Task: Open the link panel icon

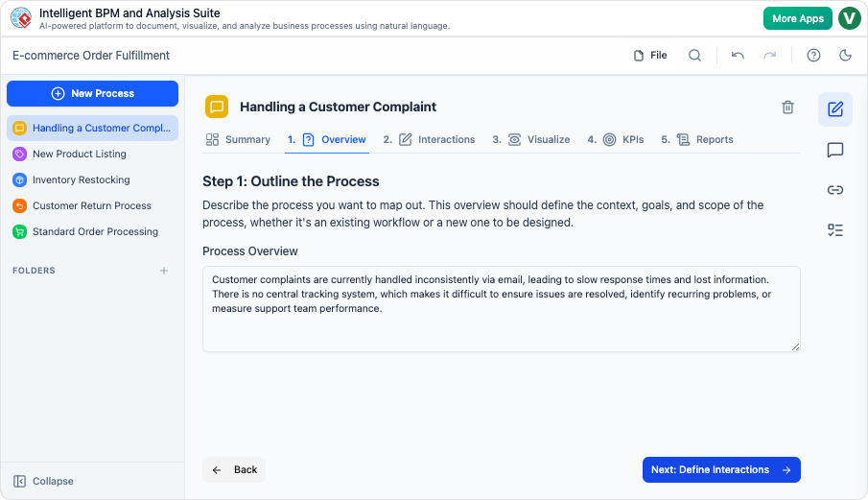Action: pyautogui.click(x=835, y=190)
